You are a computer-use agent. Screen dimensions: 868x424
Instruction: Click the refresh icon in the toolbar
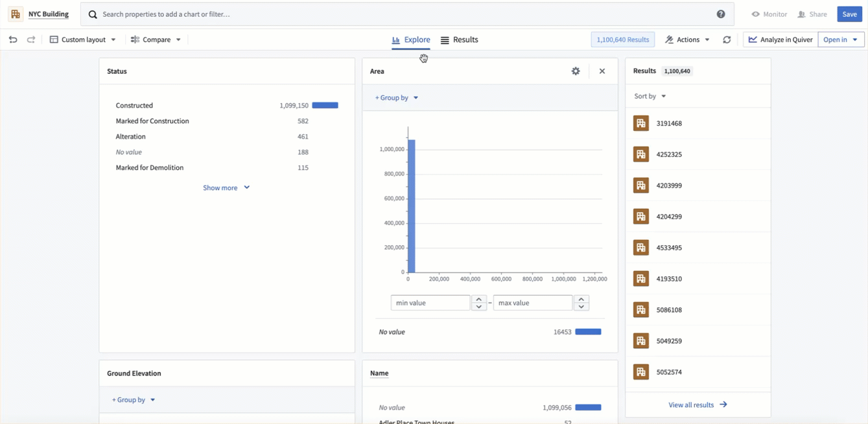point(727,40)
